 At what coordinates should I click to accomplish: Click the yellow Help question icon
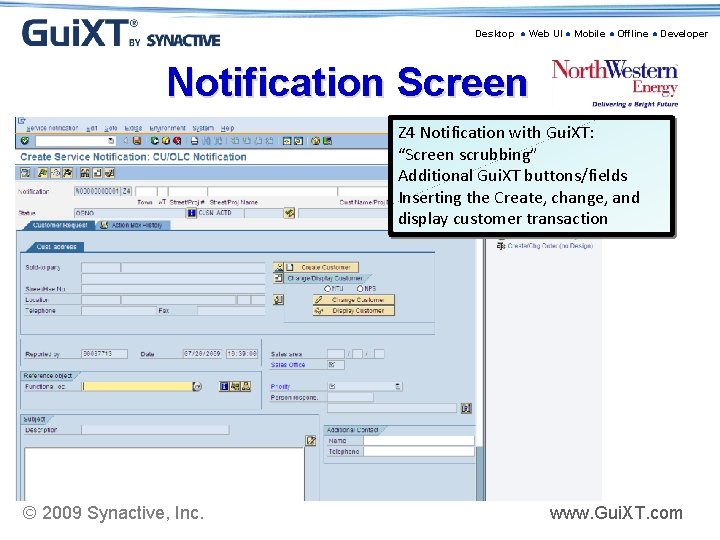(x=315, y=141)
